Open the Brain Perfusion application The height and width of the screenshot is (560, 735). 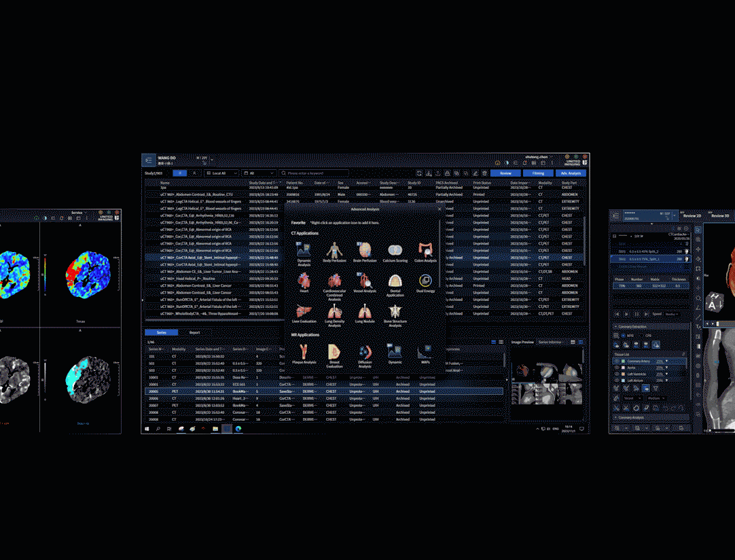point(365,251)
